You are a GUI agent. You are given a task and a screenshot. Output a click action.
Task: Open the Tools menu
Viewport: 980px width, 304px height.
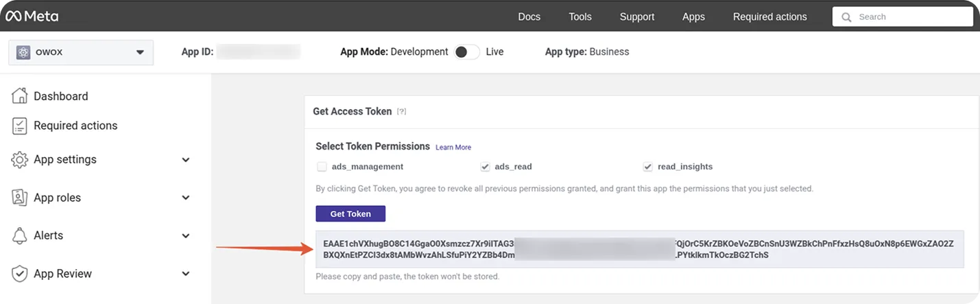(580, 16)
